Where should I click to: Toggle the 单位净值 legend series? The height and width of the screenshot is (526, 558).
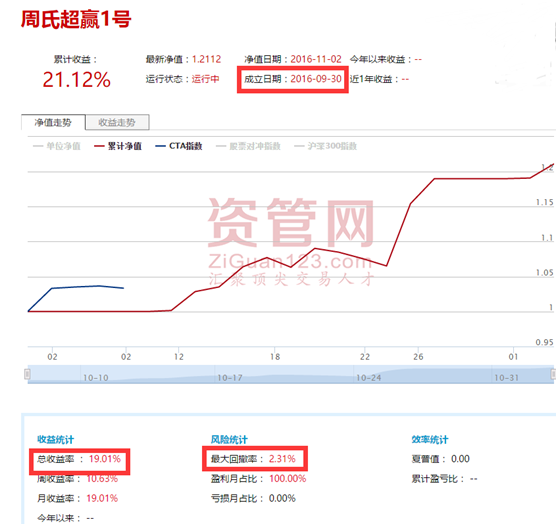pyautogui.click(x=57, y=146)
